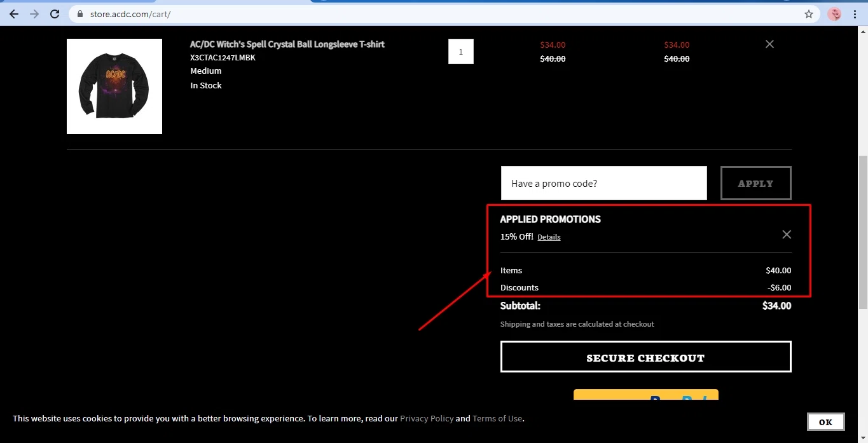This screenshot has width=868, height=443.
Task: Select 'Shipping and taxes are calculated at checkout' text
Action: [577, 324]
